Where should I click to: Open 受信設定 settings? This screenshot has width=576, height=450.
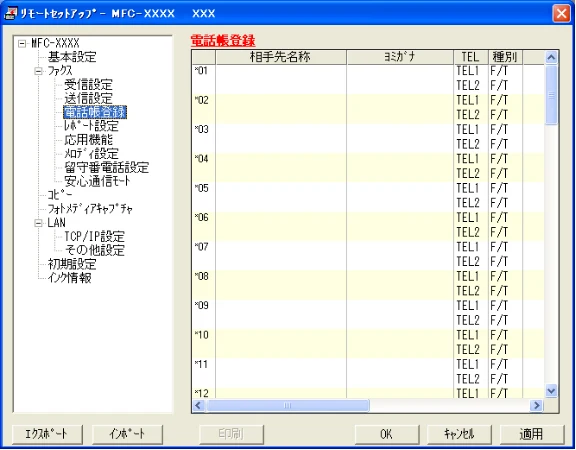tap(89, 84)
